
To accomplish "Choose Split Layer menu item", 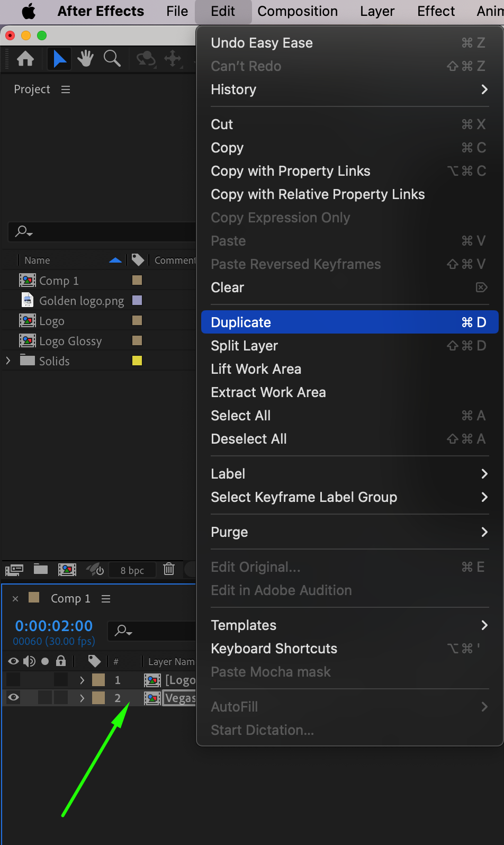I will pyautogui.click(x=349, y=346).
